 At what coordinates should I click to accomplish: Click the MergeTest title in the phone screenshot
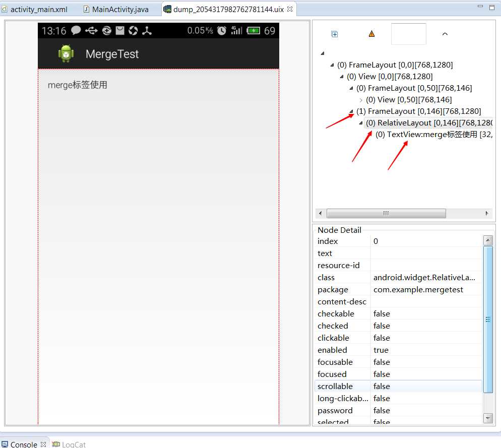[x=112, y=54]
